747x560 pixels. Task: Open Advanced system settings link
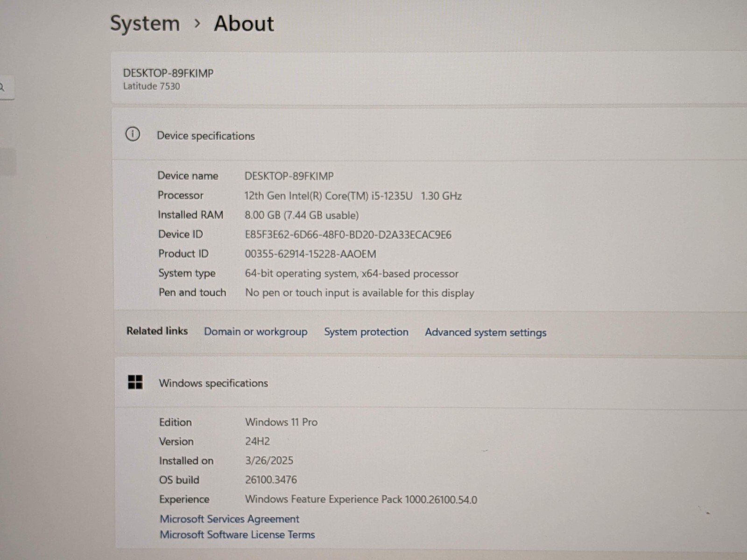click(486, 332)
